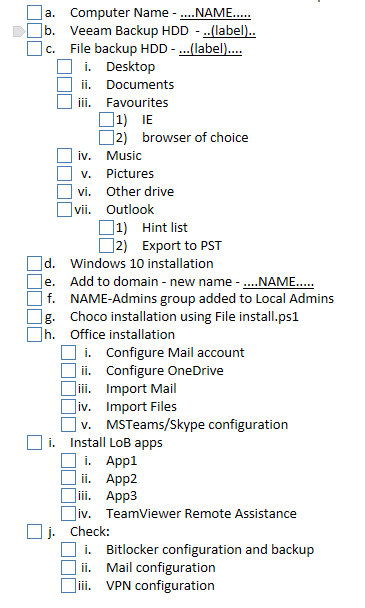Tick the NAME-Admins group checkbox

(x=35, y=299)
